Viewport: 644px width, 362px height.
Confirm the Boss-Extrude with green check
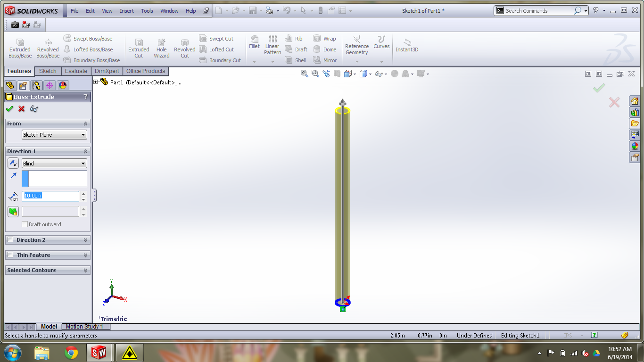point(9,109)
